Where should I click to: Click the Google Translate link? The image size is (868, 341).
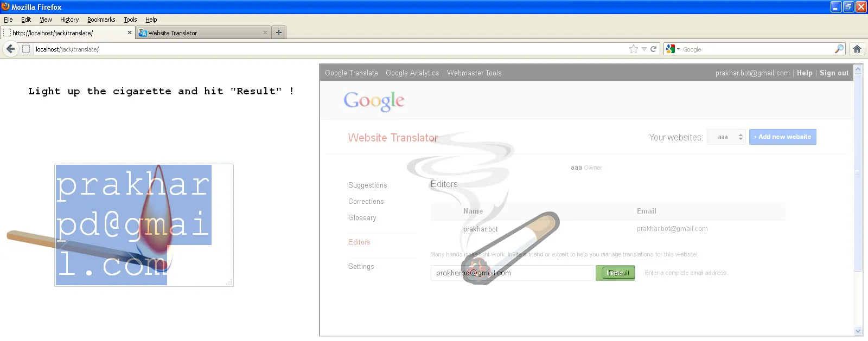352,73
